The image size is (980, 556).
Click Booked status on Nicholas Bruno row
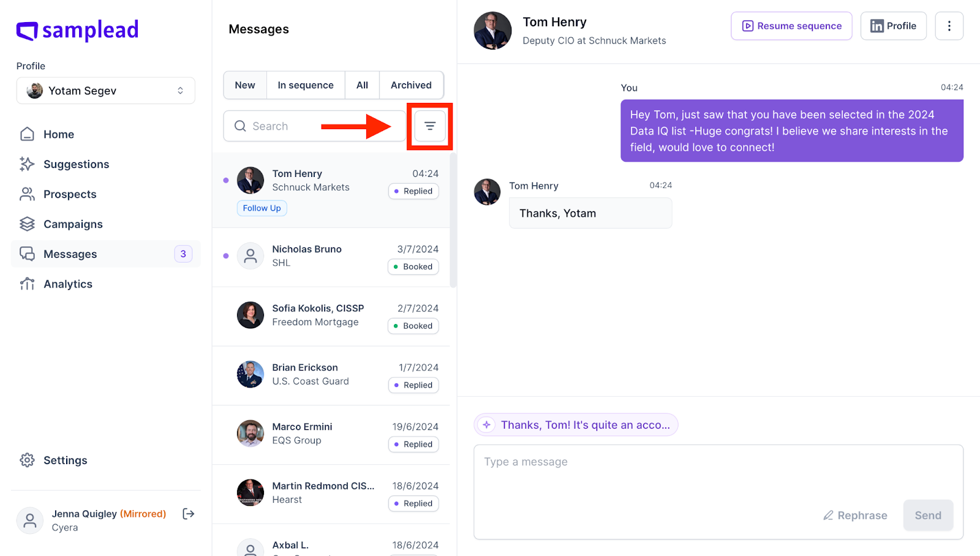click(x=413, y=266)
